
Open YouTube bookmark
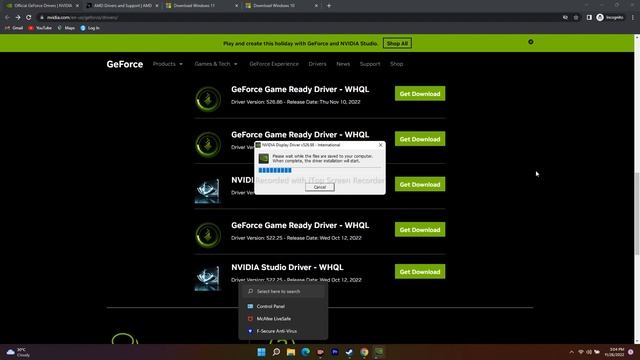[40, 28]
